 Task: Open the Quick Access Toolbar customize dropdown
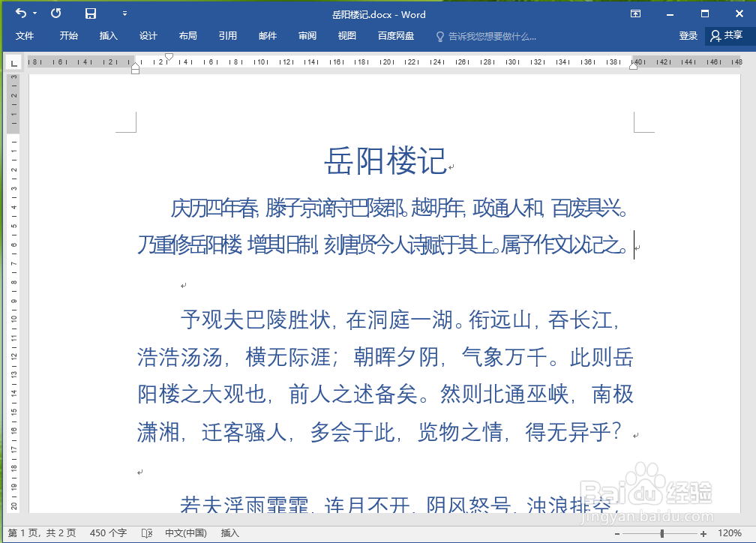point(124,13)
